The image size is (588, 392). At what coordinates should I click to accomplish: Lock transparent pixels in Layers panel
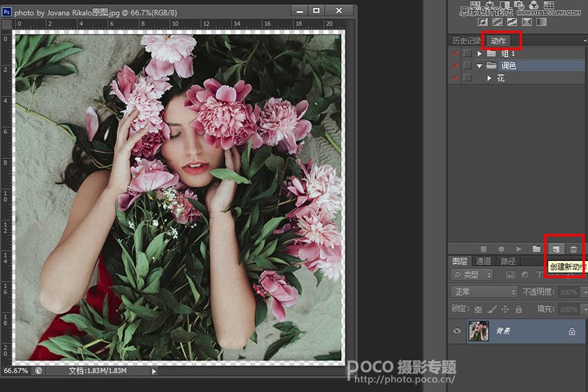[x=478, y=310]
